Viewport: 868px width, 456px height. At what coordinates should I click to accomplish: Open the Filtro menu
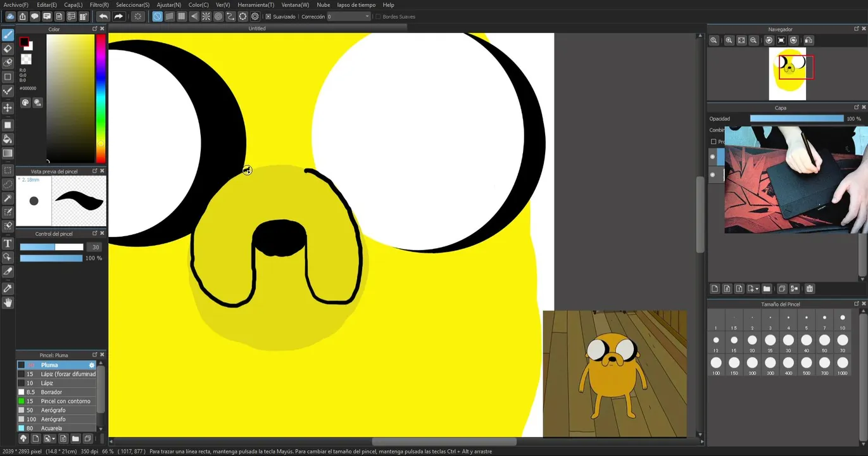(99, 4)
